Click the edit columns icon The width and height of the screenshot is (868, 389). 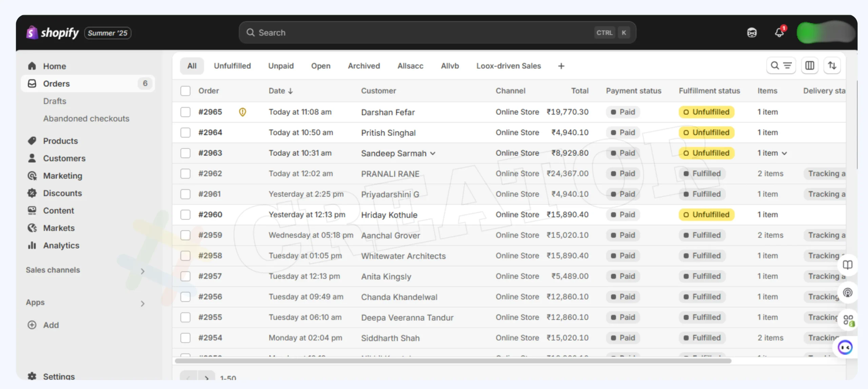click(810, 66)
